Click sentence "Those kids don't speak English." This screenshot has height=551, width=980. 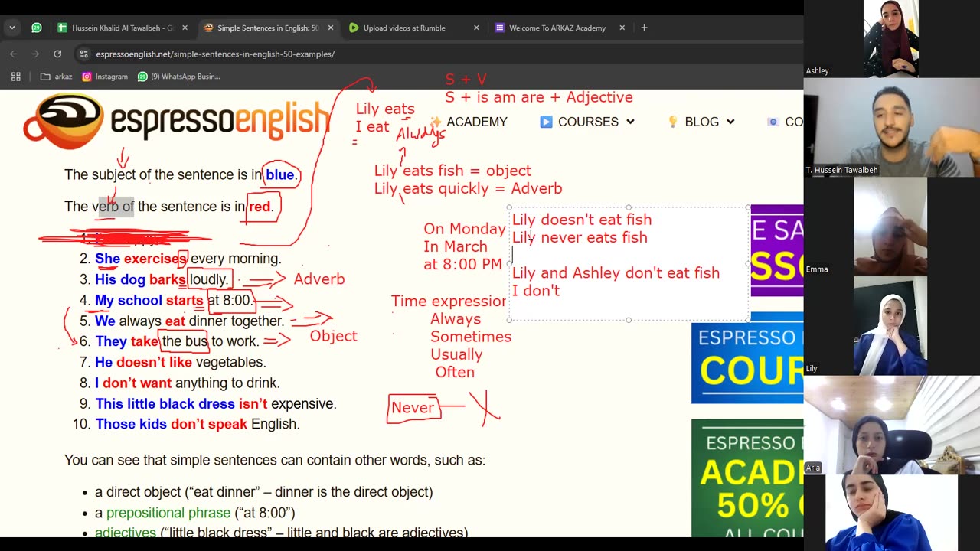click(x=198, y=424)
